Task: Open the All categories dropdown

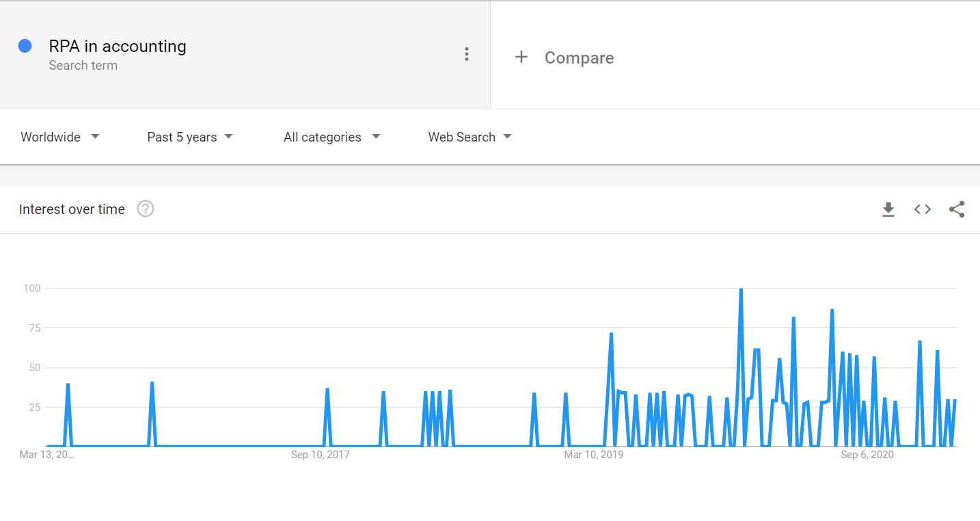Action: [332, 137]
